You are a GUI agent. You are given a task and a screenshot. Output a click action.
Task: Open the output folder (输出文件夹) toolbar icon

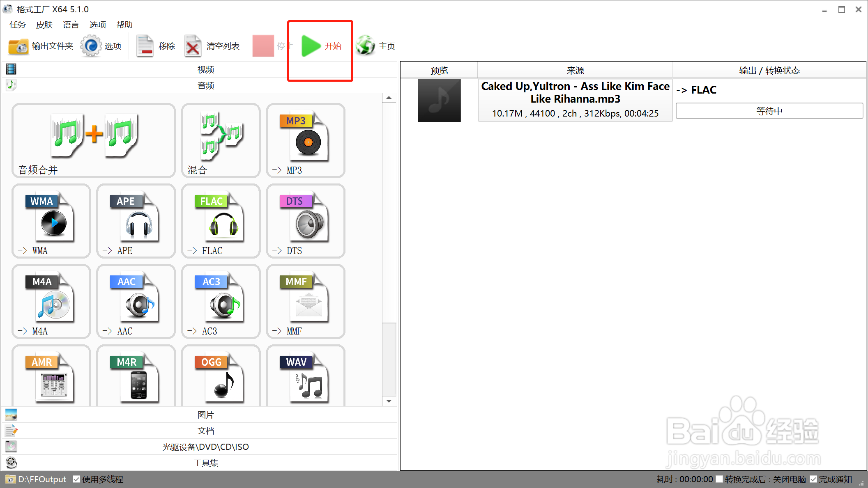[x=18, y=46]
